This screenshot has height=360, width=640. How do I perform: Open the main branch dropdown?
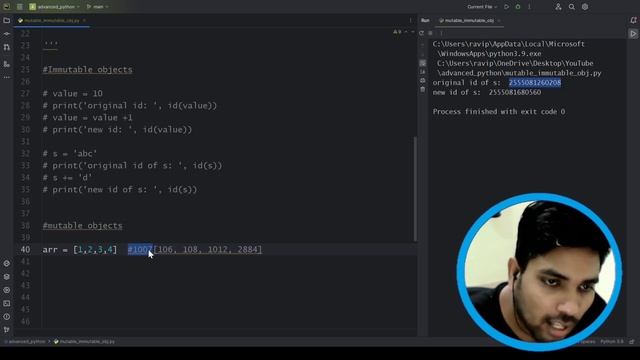(x=98, y=7)
